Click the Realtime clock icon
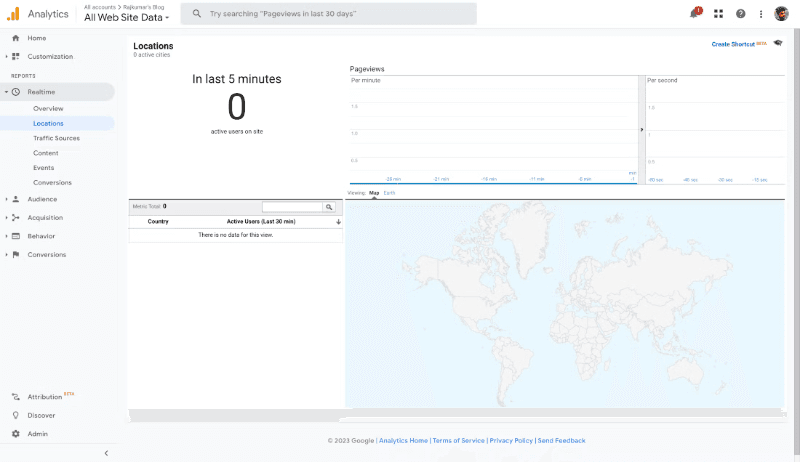800x462 pixels. (16, 92)
